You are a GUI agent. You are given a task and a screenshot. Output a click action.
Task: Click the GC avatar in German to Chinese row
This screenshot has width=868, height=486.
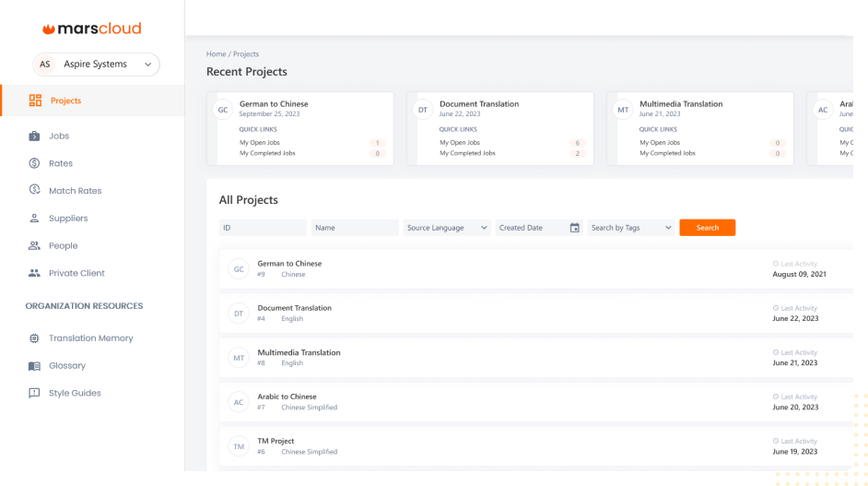coord(239,269)
